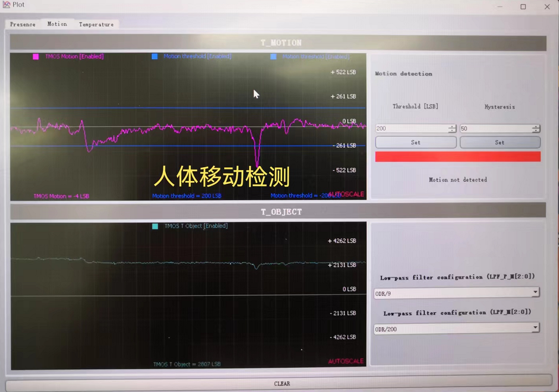Select the Motion tab
559x392 pixels.
tap(57, 24)
